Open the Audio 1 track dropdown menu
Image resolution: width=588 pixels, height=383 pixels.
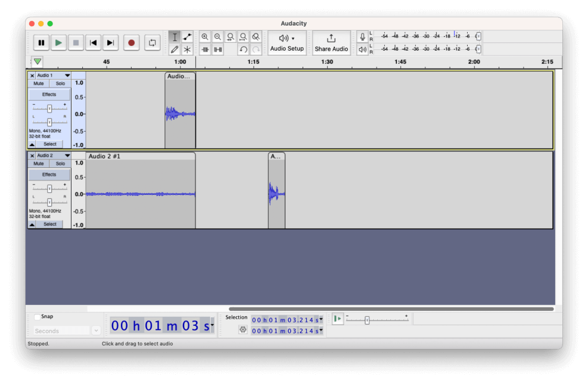coord(67,75)
